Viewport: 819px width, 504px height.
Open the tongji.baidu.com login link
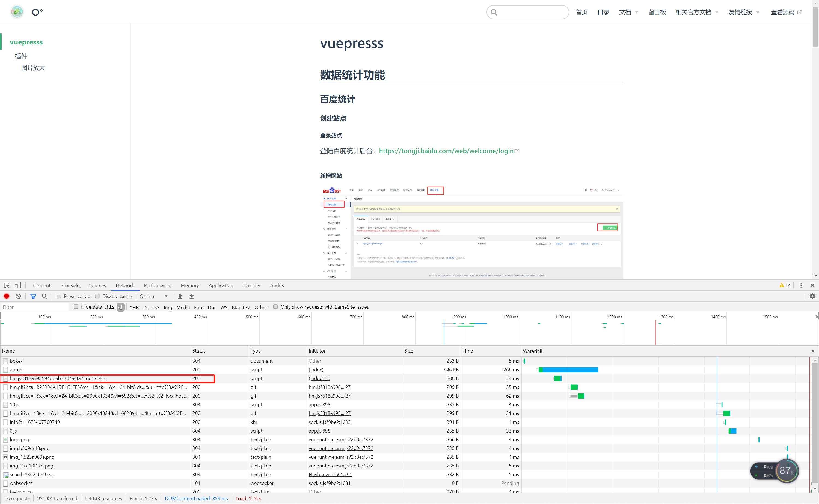[446, 151]
